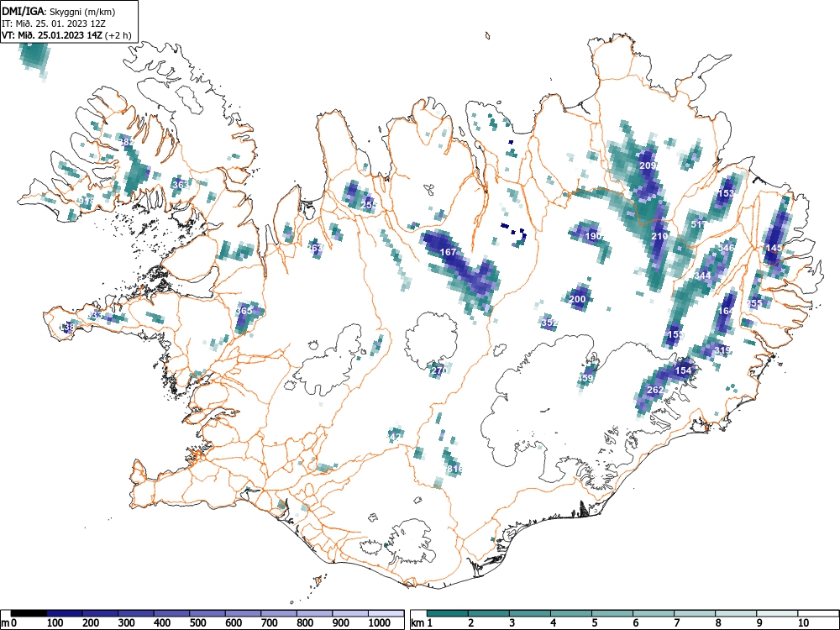Viewport: 840px width, 630px height.
Task: Click the visibility value 319 on the map
Action: coord(722,350)
